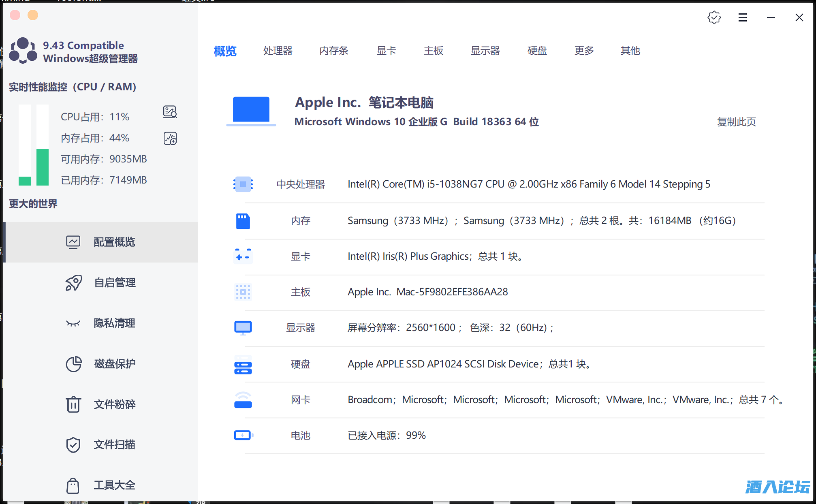Click the trash bin icon for 文件粉碎

[73, 404]
